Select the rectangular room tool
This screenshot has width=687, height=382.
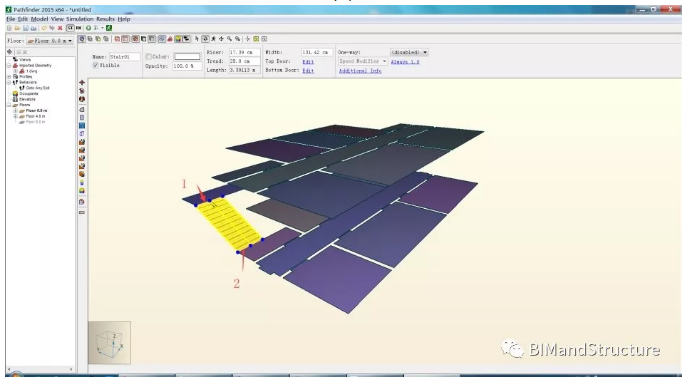click(x=82, y=117)
